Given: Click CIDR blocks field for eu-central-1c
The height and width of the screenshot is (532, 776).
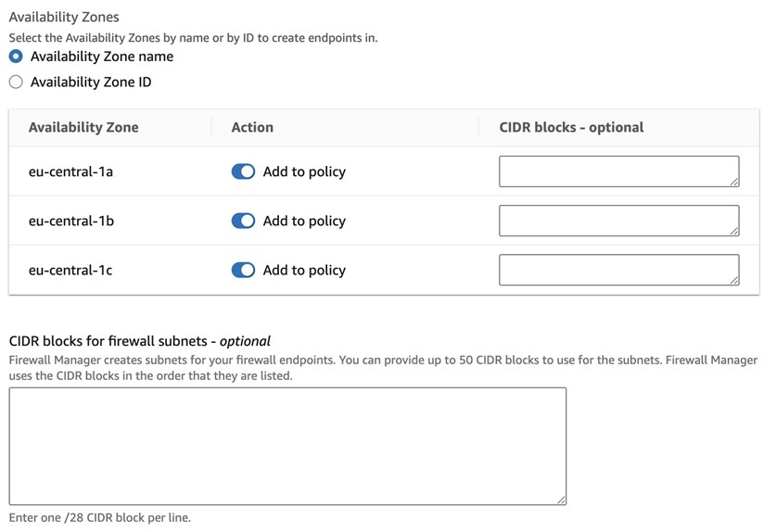Looking at the screenshot, I should click(618, 270).
